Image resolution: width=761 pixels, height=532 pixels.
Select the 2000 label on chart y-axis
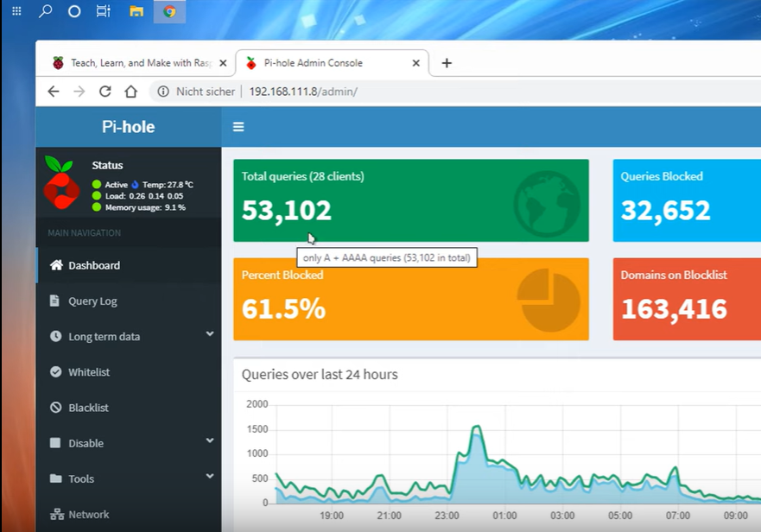(257, 404)
